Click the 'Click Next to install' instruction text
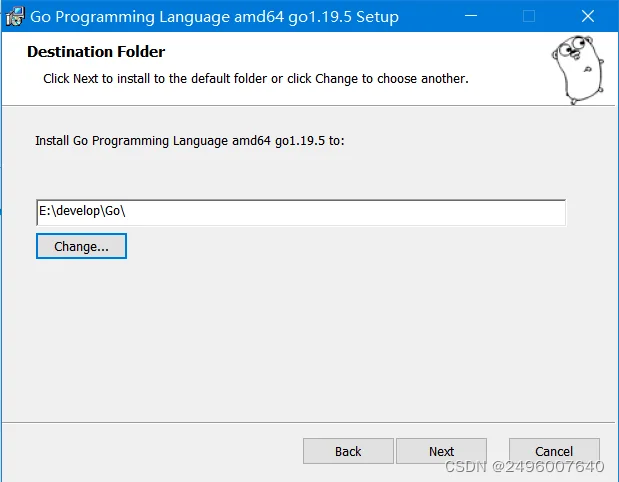619x482 pixels. (x=256, y=79)
